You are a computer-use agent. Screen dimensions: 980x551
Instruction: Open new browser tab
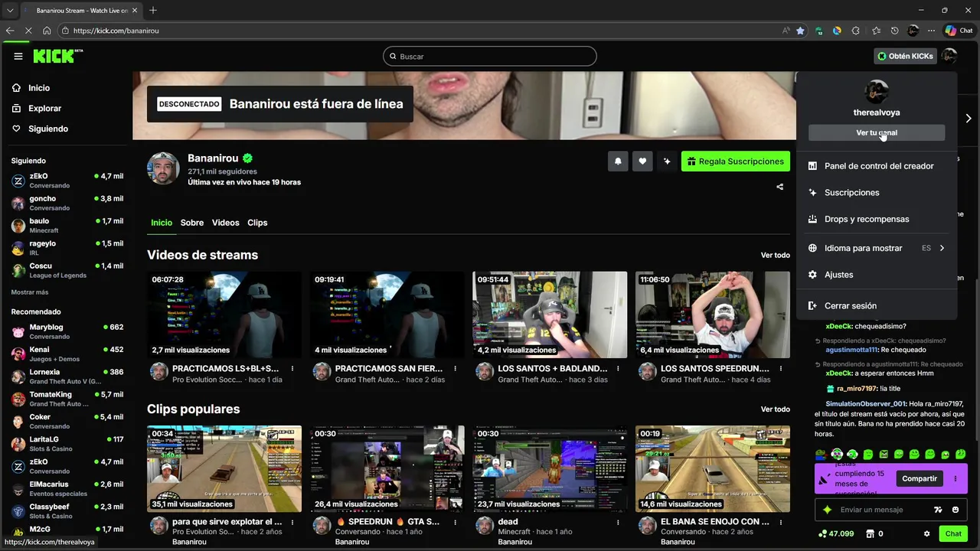tap(153, 10)
